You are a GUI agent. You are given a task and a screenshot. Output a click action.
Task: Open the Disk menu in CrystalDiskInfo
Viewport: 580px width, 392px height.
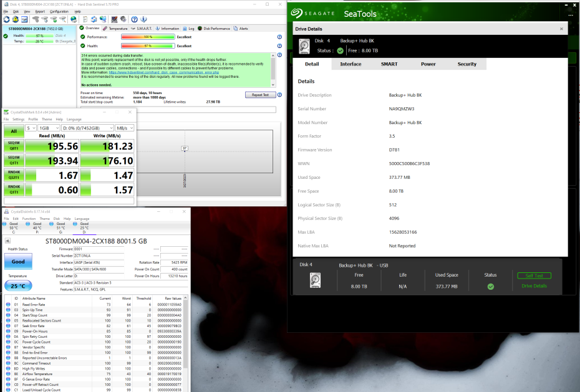(57, 219)
